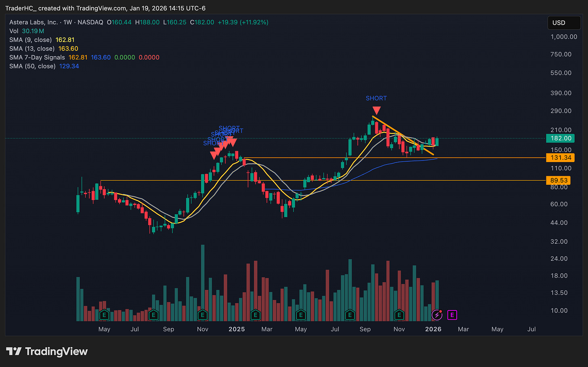Click the SMA 13 value 163.60 in yellow

[68, 49]
